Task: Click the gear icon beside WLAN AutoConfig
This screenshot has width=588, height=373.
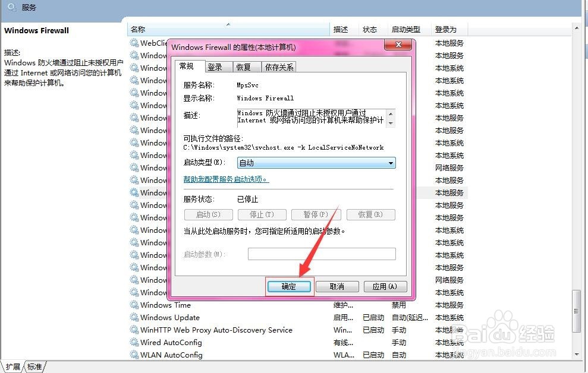Action: click(134, 355)
